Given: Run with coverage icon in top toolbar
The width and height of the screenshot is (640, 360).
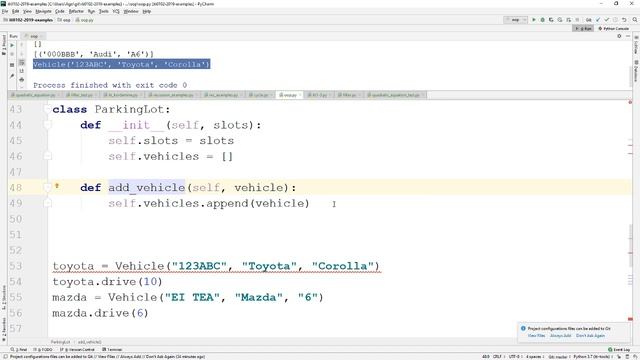Looking at the screenshot, I should (x=551, y=20).
